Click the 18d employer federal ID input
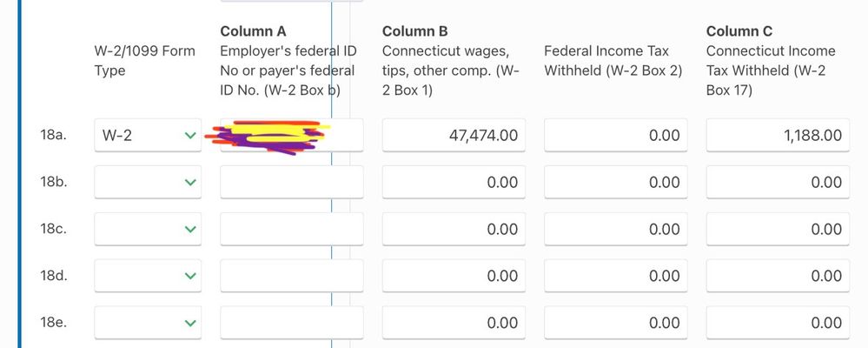 pos(291,277)
